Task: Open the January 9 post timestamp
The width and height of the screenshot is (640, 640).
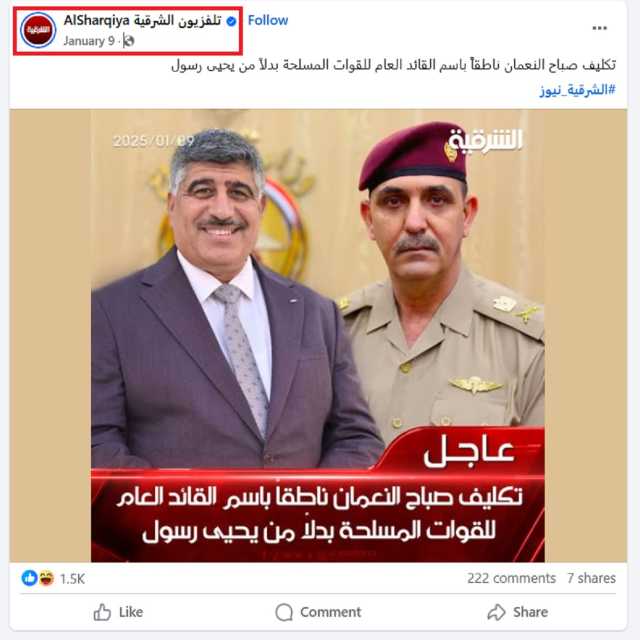Action: coord(89,41)
